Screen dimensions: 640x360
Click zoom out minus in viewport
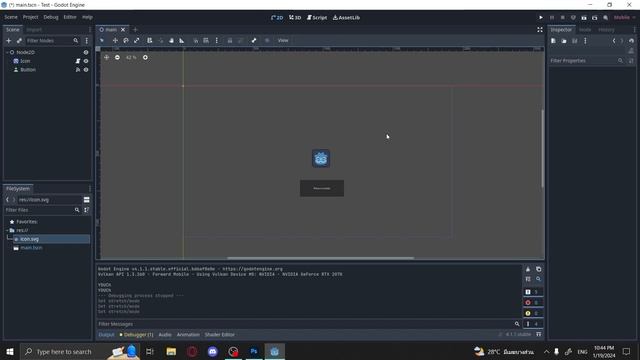click(117, 58)
